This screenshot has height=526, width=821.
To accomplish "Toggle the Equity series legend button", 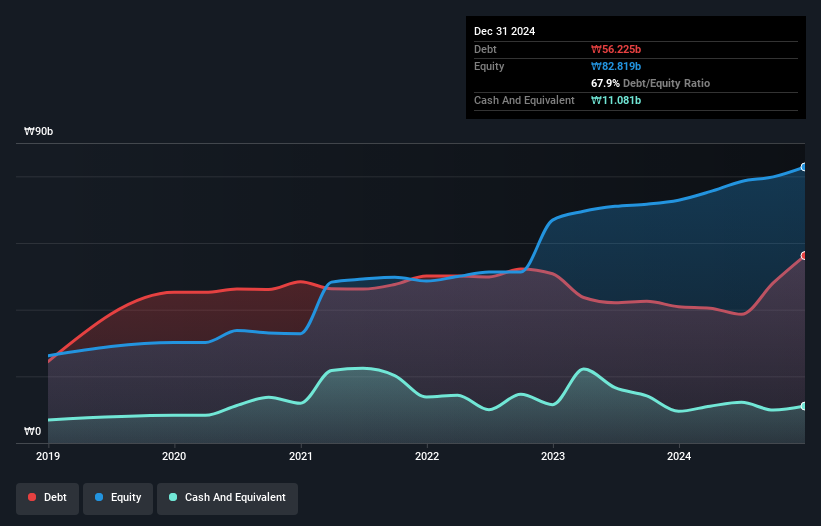I will (118, 498).
